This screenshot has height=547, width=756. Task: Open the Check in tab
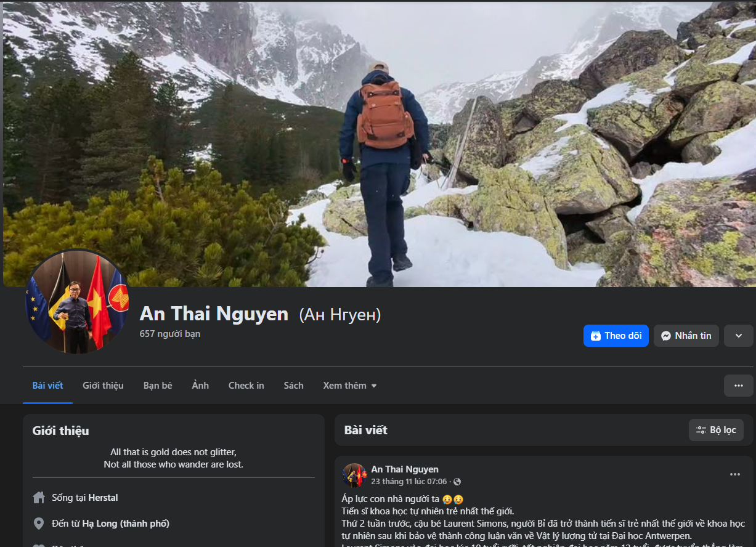point(246,386)
